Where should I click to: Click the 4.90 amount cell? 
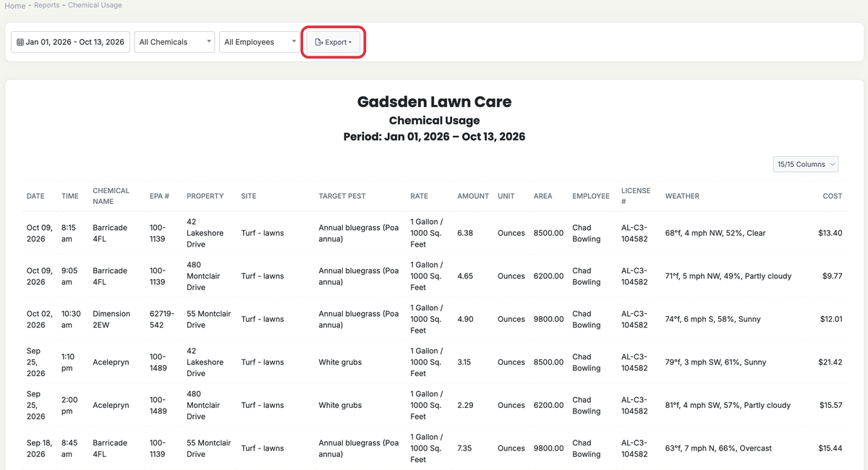pos(465,319)
